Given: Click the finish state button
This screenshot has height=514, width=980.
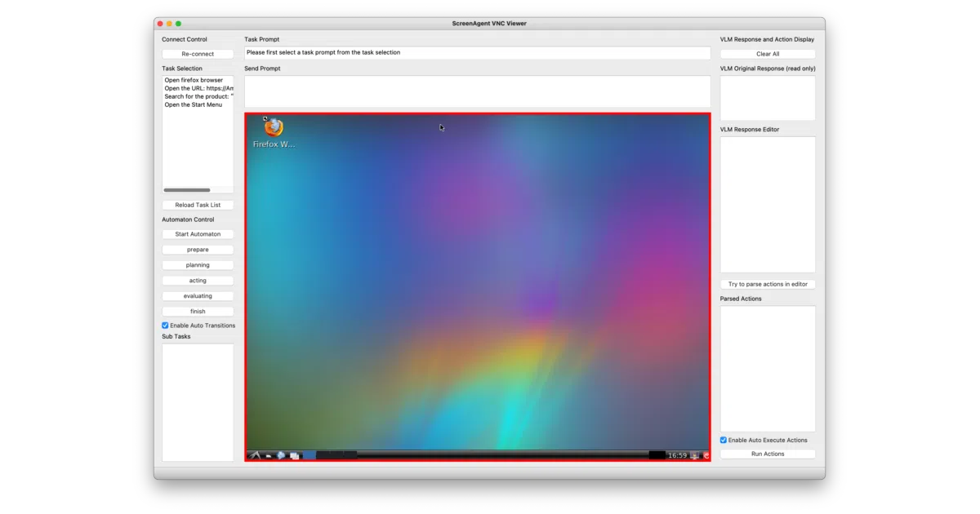Looking at the screenshot, I should [198, 312].
